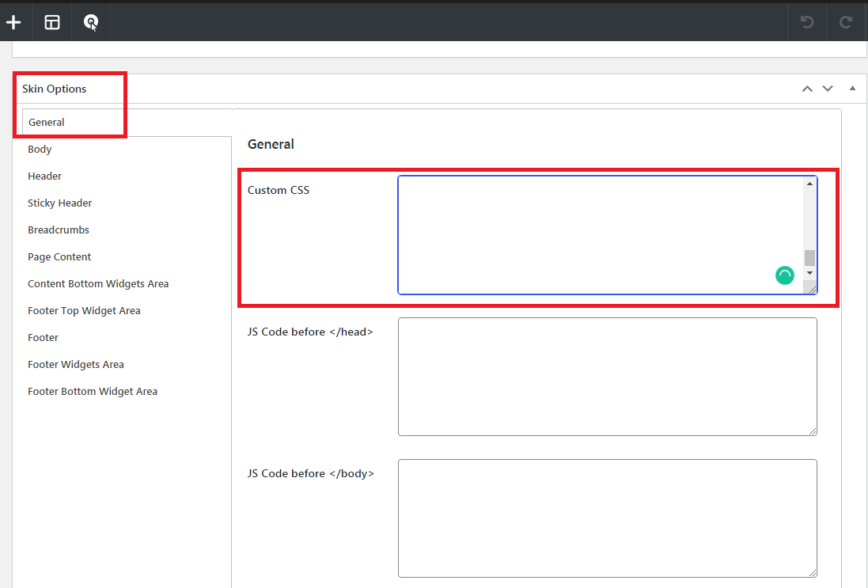Open Footer Bottom Widget Area tab

(93, 392)
